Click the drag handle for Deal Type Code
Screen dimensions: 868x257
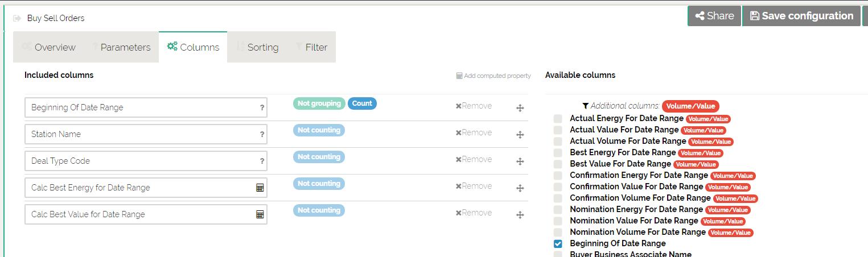520,161
